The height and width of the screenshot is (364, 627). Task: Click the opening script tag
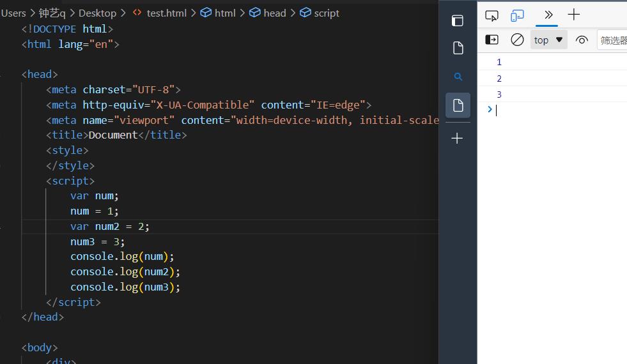tap(70, 181)
